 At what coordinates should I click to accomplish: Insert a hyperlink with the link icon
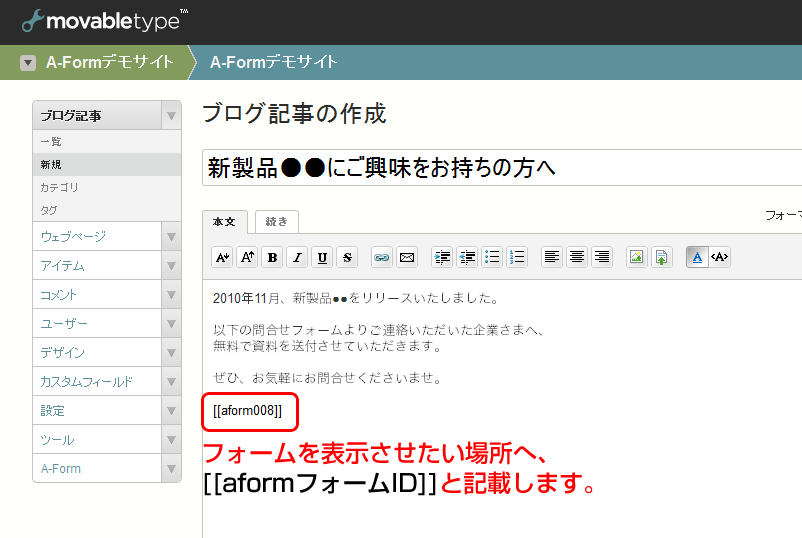pyautogui.click(x=382, y=257)
